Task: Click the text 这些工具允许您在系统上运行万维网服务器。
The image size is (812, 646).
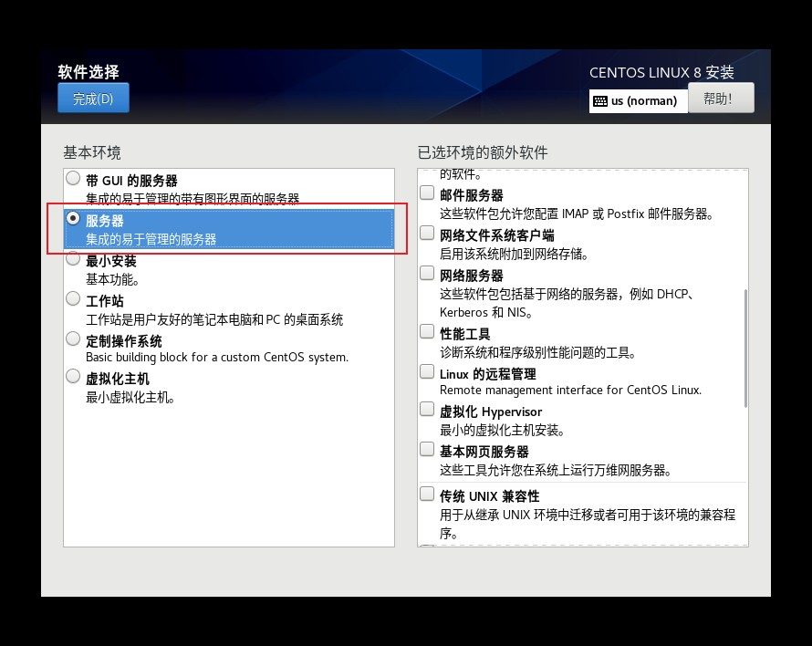Action: pos(556,471)
